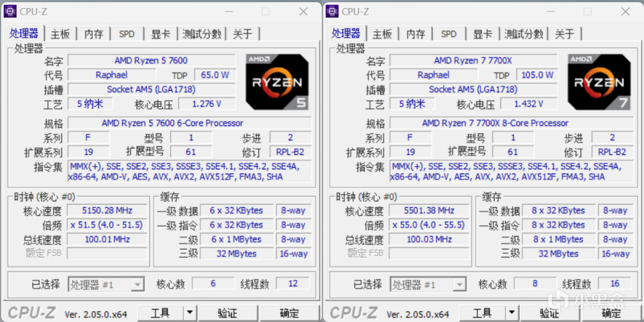Screen dimensions: 644x322
Task: Open the 关于 tab in the left window
Action: [243, 34]
